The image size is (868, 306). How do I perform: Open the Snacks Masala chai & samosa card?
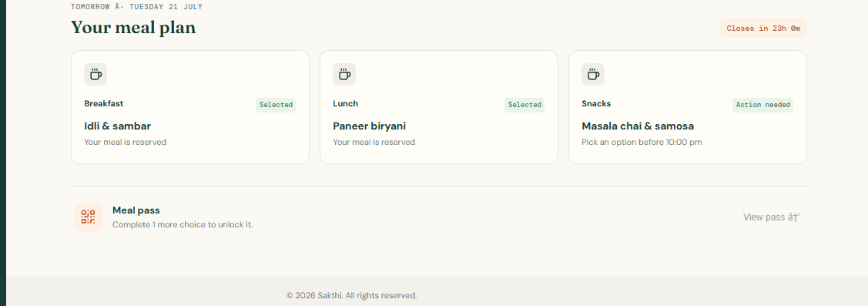coord(688,107)
